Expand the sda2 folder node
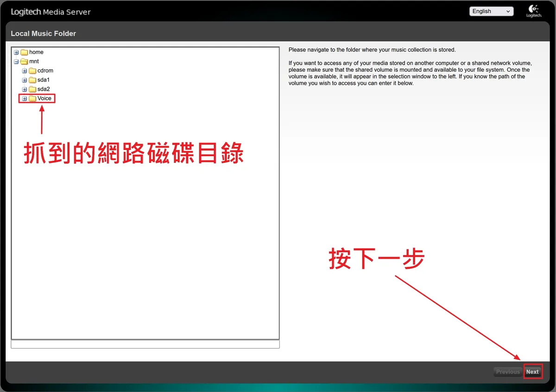Image resolution: width=556 pixels, height=392 pixels. (x=25, y=89)
